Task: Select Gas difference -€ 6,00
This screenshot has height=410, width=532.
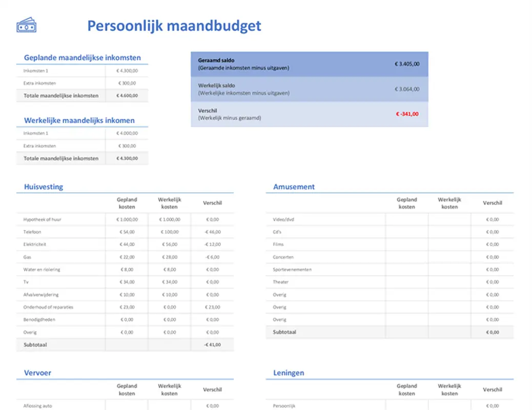Action: point(212,257)
